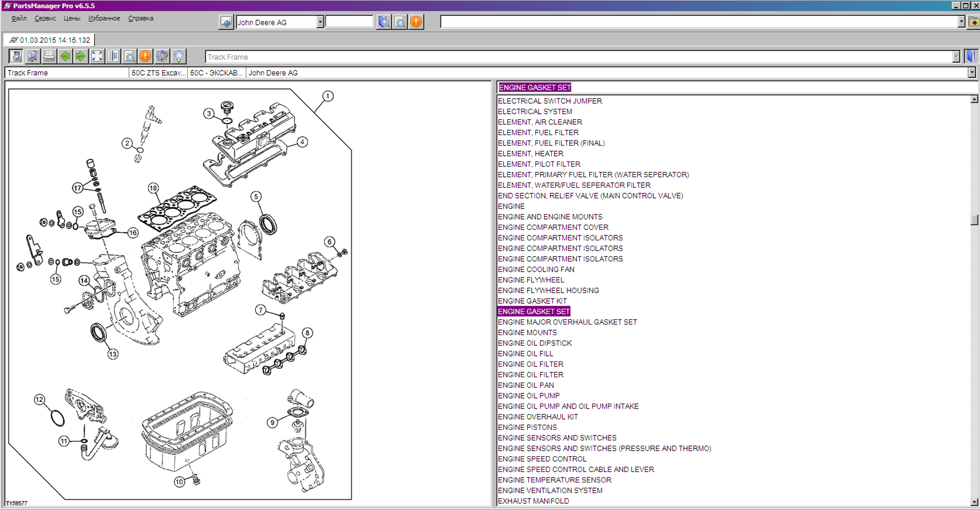980x510 pixels.
Task: Click the green right arrow forward button
Action: point(81,56)
